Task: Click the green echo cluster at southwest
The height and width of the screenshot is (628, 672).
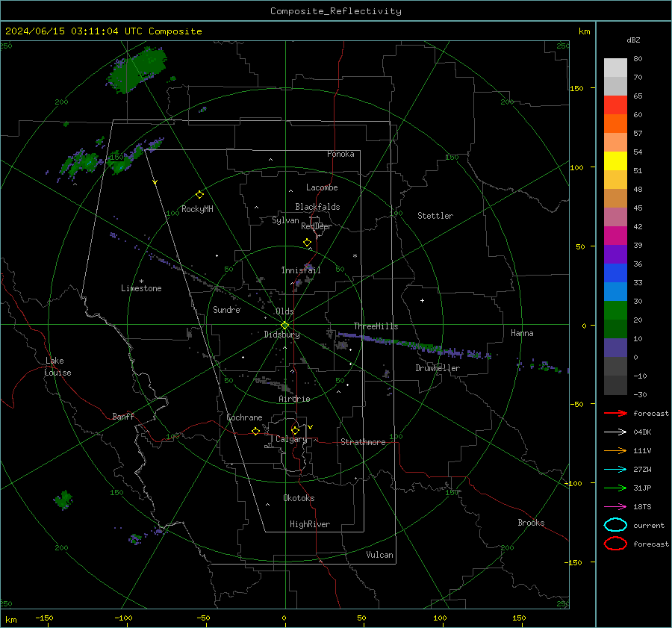Action: pyautogui.click(x=63, y=500)
